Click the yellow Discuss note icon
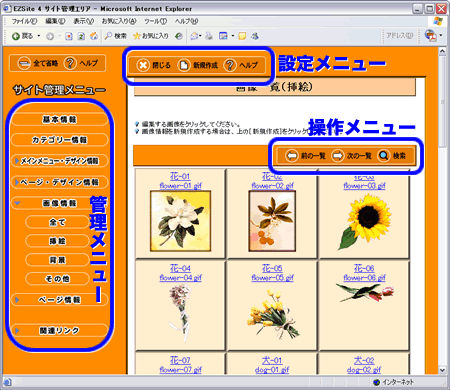The width and height of the screenshot is (450, 390). click(242, 36)
